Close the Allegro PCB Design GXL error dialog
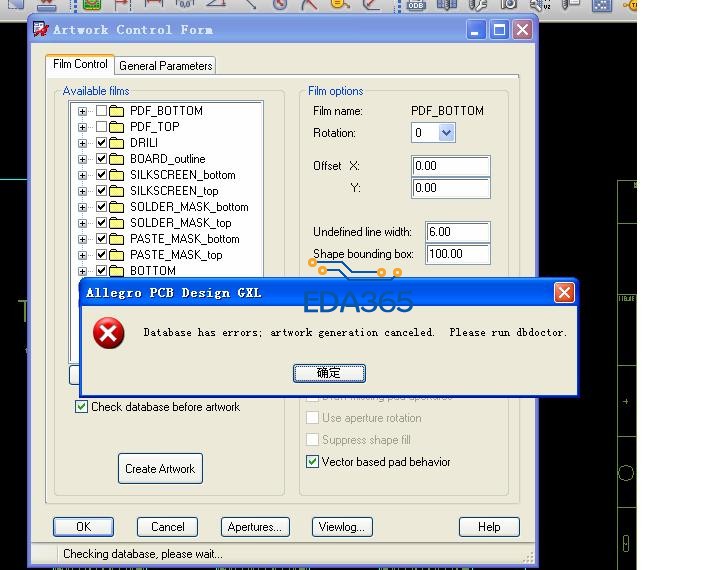The width and height of the screenshot is (720, 570). (564, 293)
